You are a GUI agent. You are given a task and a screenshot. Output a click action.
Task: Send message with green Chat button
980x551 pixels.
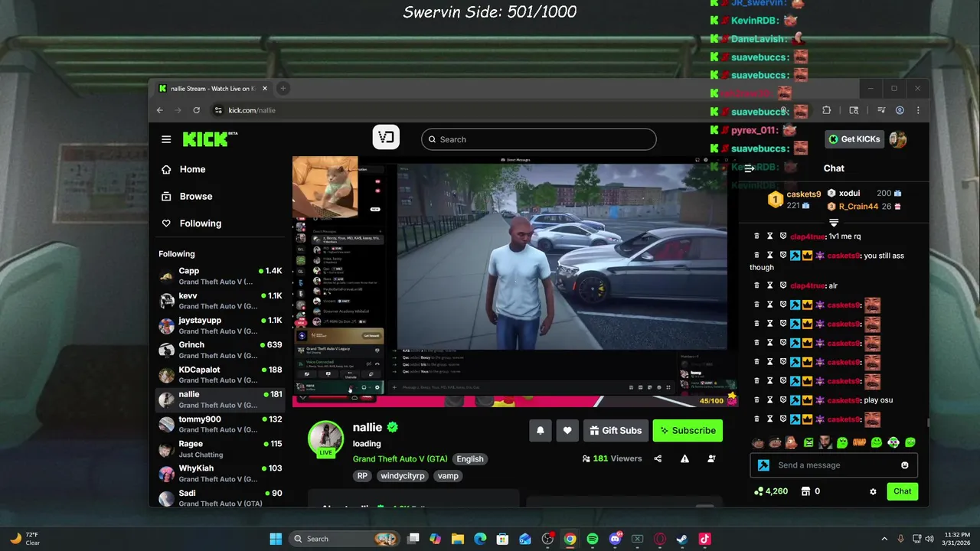902,491
